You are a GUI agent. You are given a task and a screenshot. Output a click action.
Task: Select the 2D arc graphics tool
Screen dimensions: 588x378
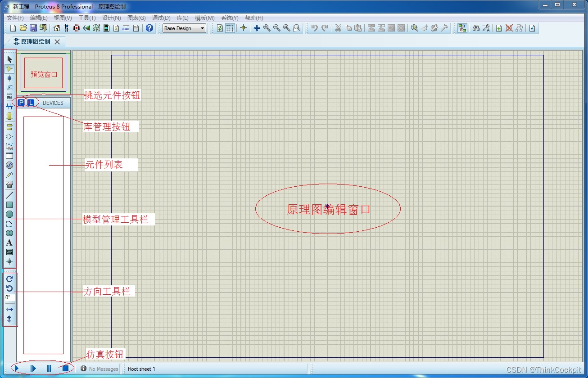[9, 224]
